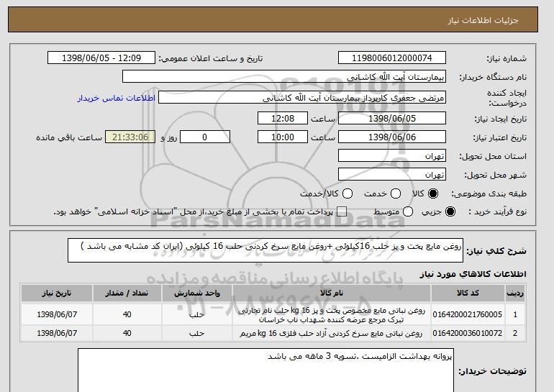554x392 pixels.
Task: Click the validity time field 10:00
Action: point(283,137)
